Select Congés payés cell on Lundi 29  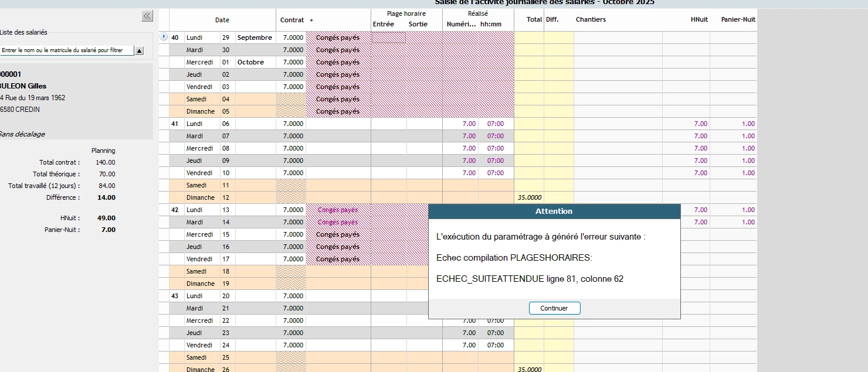pos(338,37)
